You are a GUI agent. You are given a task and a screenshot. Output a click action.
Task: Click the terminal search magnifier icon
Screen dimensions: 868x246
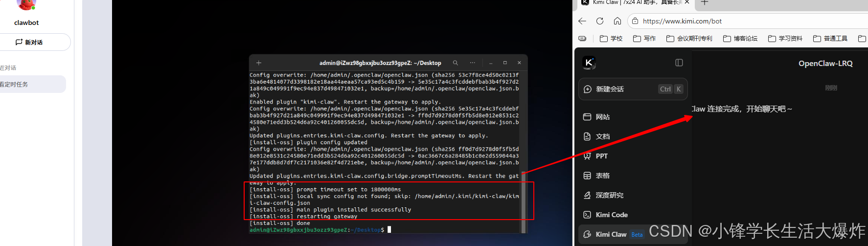tap(456, 63)
